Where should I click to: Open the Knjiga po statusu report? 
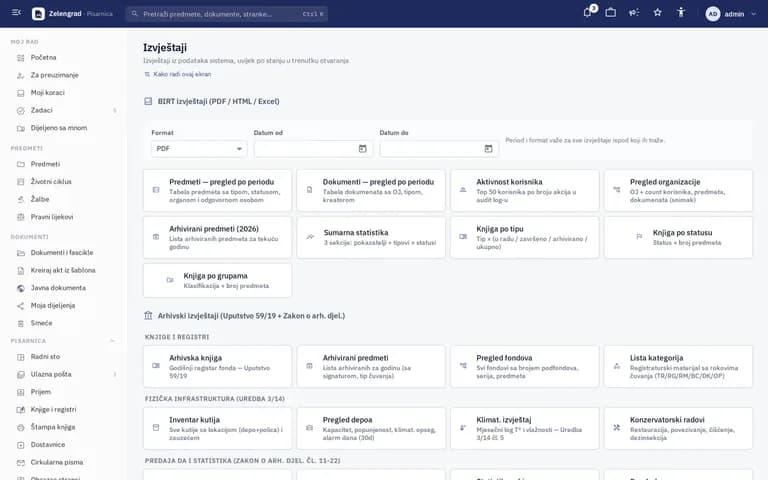678,238
